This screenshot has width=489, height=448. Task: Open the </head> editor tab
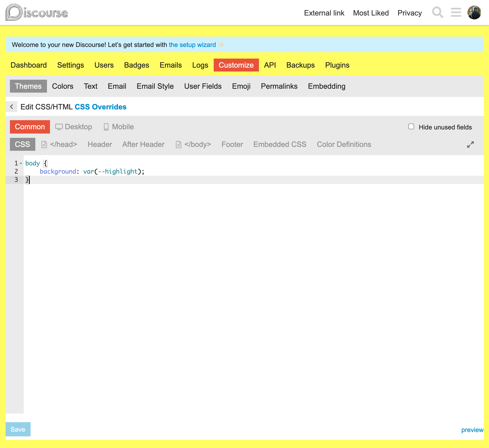click(59, 145)
